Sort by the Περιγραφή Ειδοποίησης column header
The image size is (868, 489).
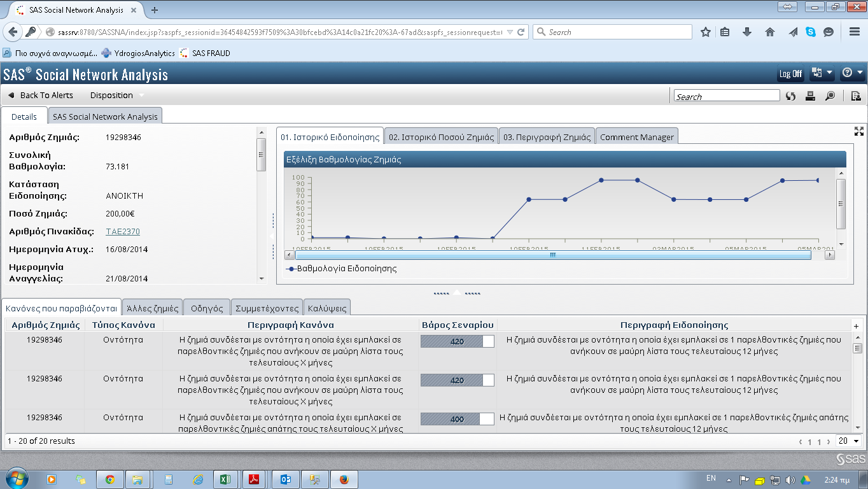tap(675, 325)
